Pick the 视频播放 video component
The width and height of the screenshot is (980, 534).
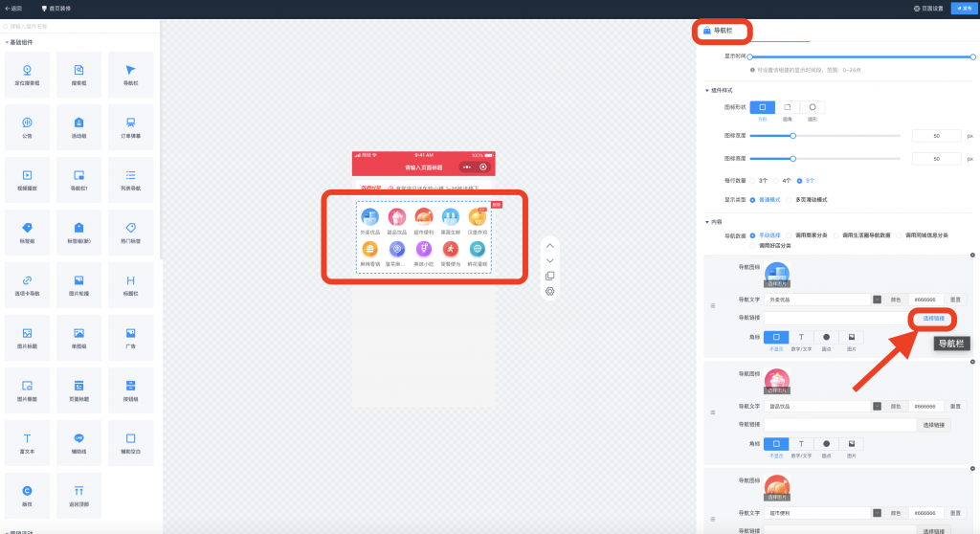[x=28, y=179]
